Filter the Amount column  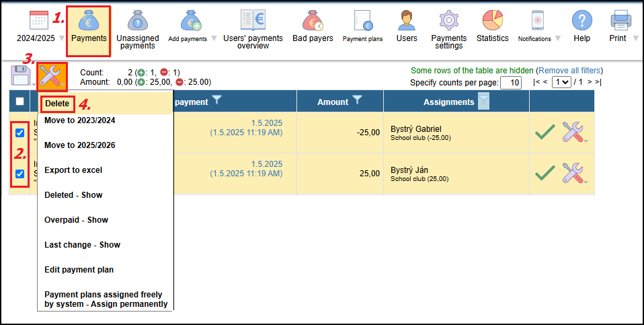pos(357,100)
